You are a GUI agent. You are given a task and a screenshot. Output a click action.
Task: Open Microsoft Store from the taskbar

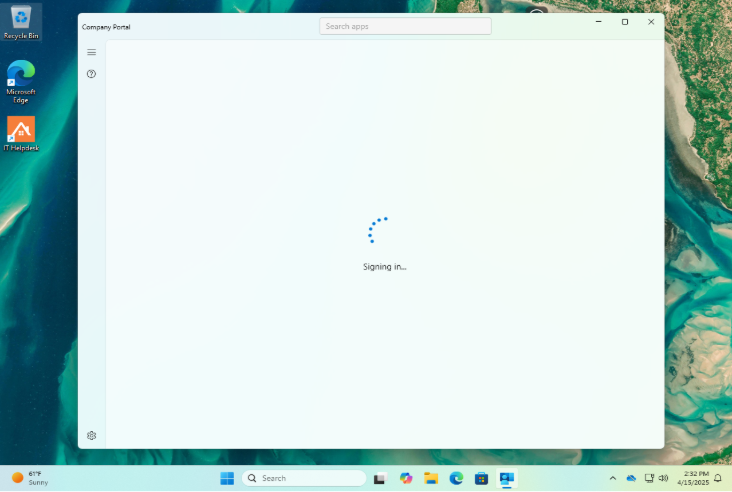coord(481,478)
